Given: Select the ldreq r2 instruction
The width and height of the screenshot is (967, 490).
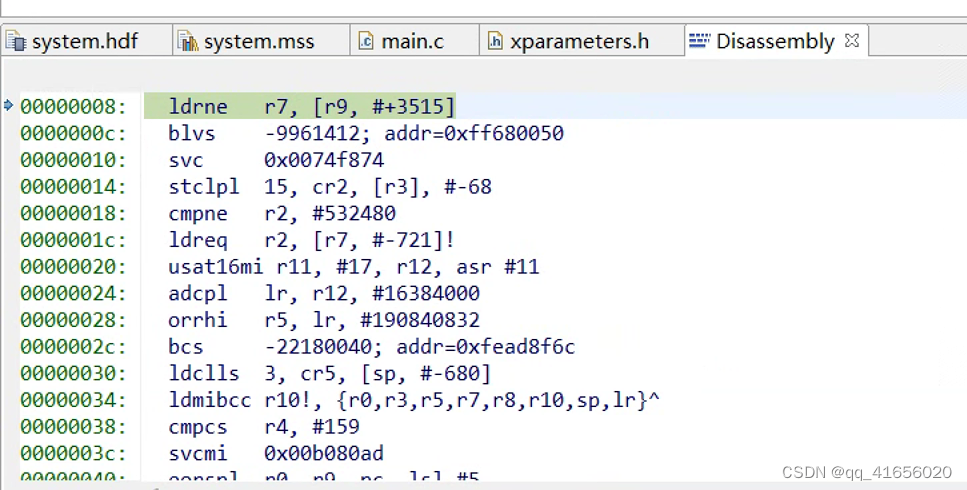Looking at the screenshot, I should 311,240.
